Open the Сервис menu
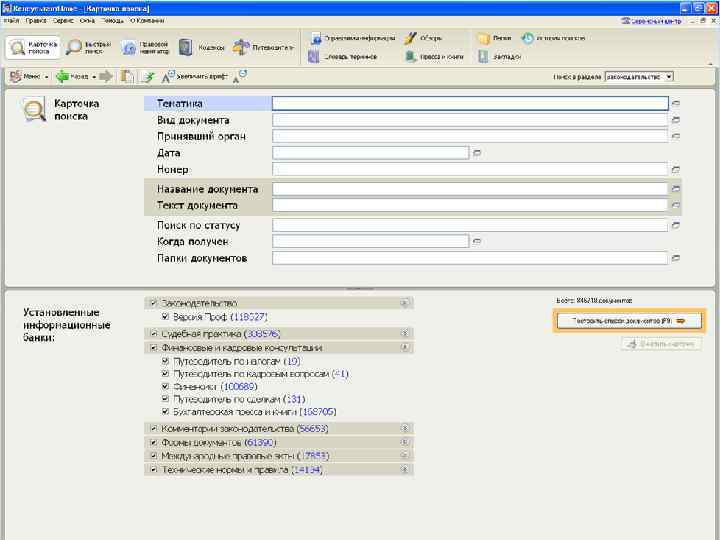Screen dimensions: 720x540 point(63,21)
